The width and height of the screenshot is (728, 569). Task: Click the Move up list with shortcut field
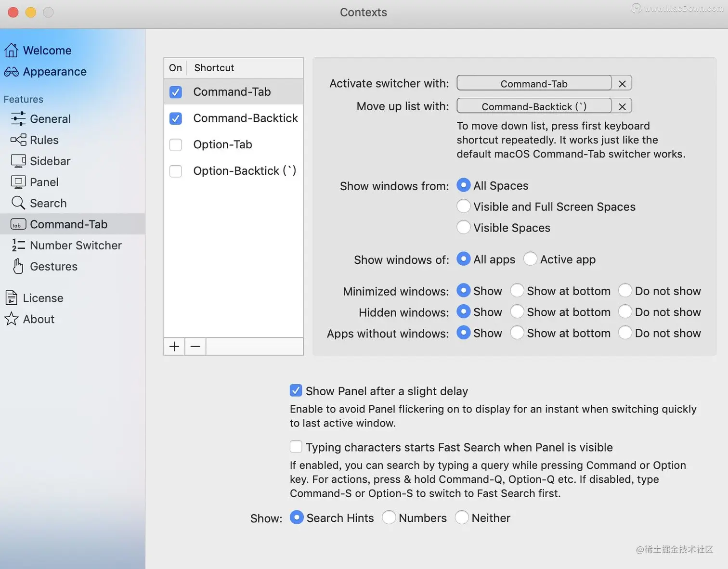click(534, 106)
